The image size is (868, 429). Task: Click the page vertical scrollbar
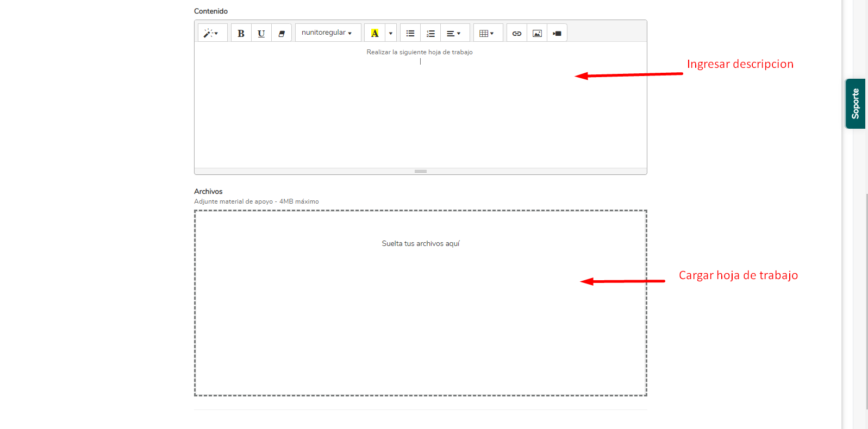[x=866, y=301]
